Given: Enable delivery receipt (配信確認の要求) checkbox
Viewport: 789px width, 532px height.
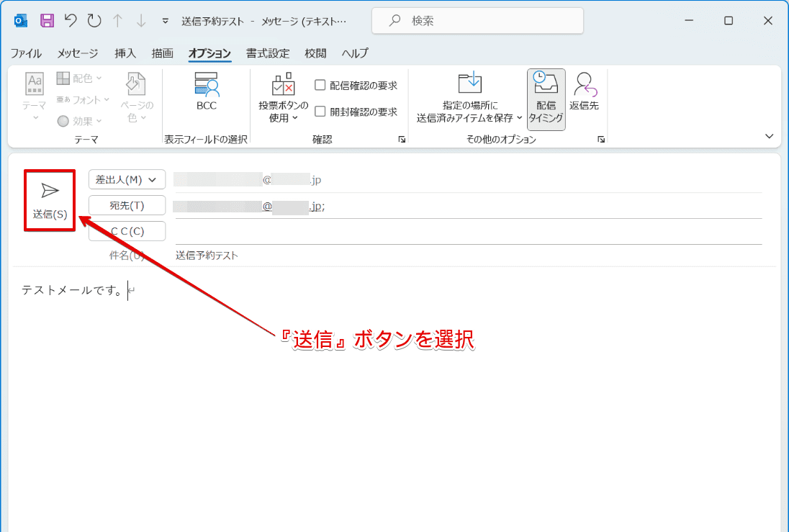Looking at the screenshot, I should coord(321,86).
